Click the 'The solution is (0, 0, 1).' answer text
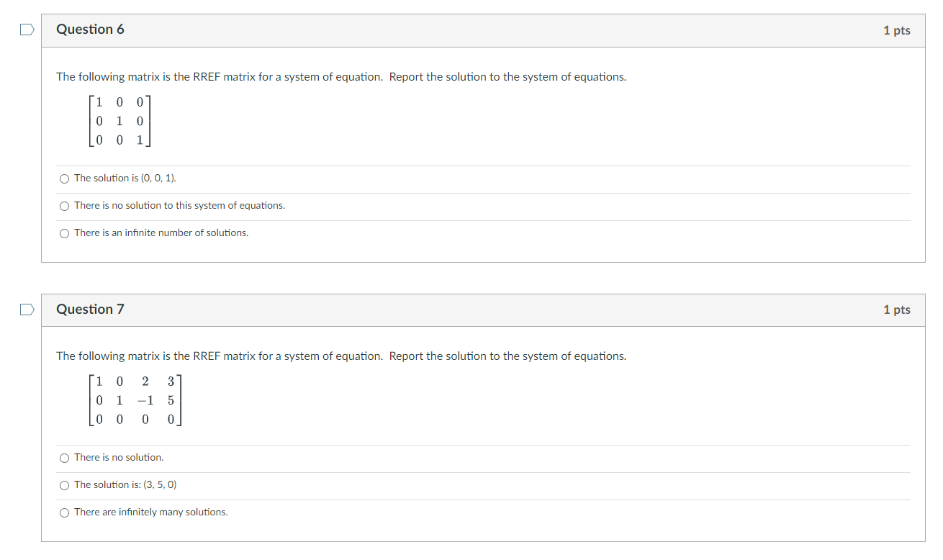The image size is (943, 560). pos(125,178)
